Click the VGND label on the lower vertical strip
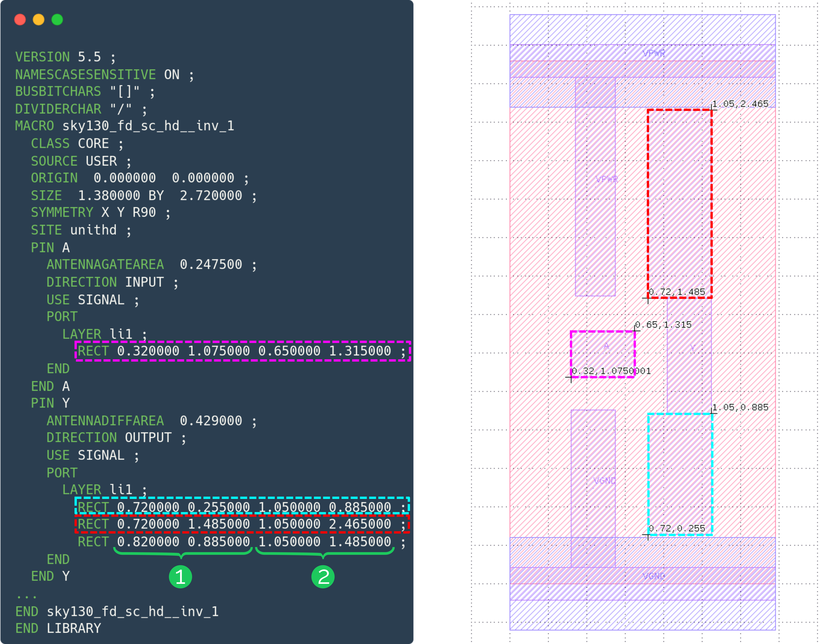 [x=604, y=481]
